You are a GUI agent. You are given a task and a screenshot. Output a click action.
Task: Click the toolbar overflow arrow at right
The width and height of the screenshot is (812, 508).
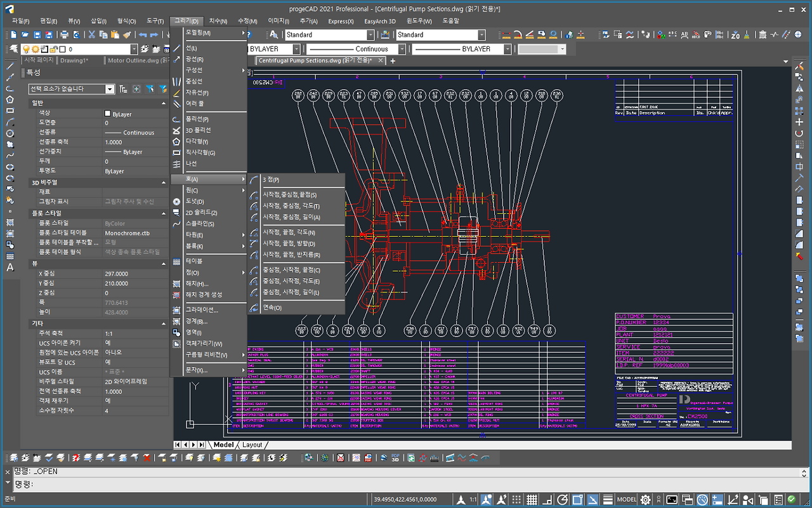click(785, 62)
